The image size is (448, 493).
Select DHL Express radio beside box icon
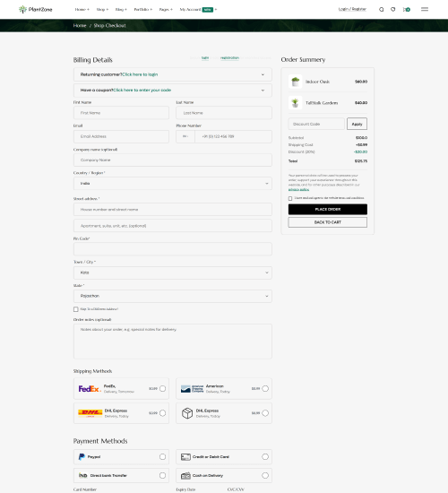(x=265, y=413)
